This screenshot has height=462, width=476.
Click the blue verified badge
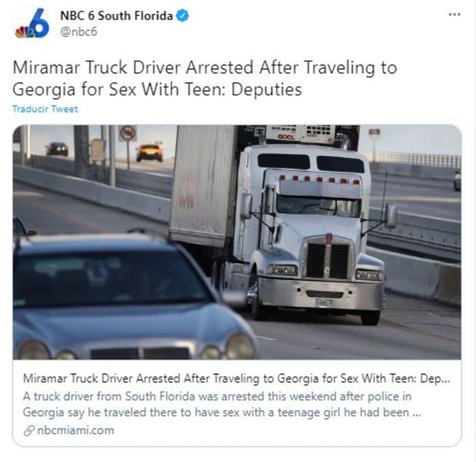(x=182, y=16)
